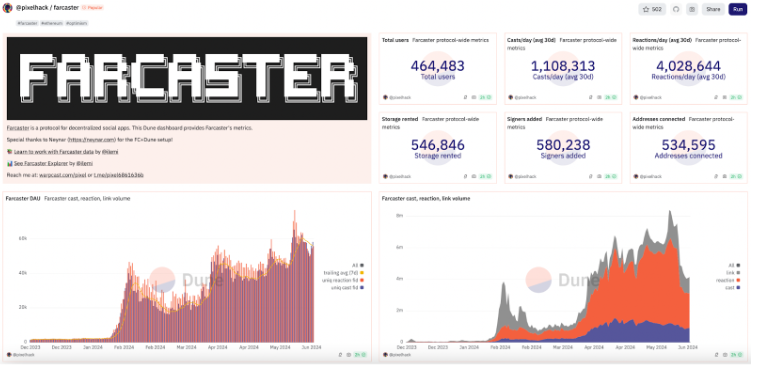Screen dimensions: 757x372
Task: Open the GitHub icon in header
Action: (676, 9)
